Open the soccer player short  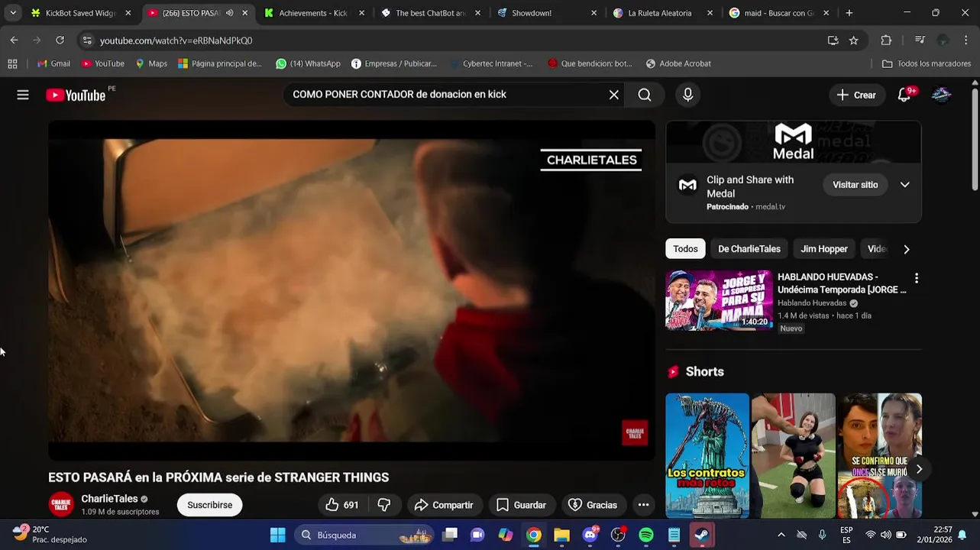coord(793,456)
